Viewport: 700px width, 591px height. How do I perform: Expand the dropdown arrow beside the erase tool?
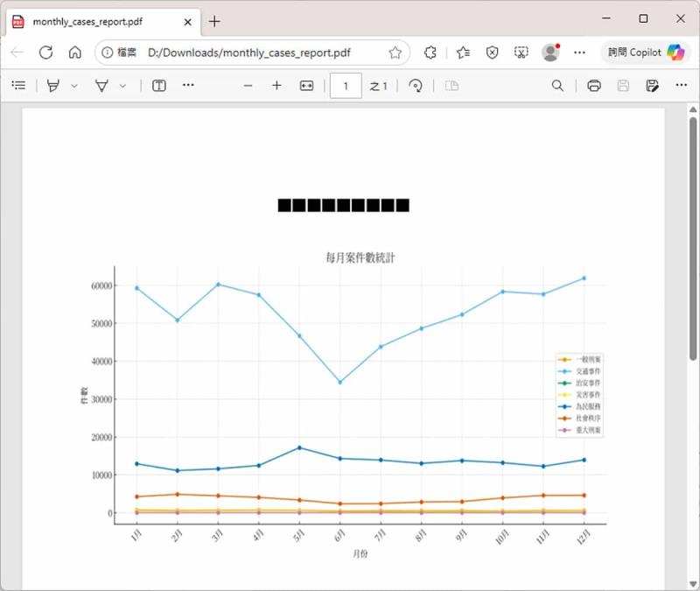tap(122, 86)
